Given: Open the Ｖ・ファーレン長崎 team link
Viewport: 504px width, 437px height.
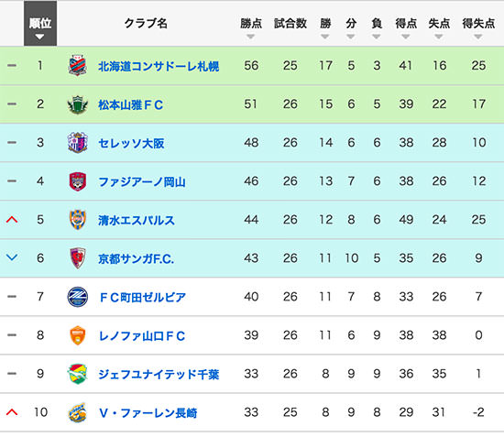Looking at the screenshot, I should pyautogui.click(x=148, y=413).
